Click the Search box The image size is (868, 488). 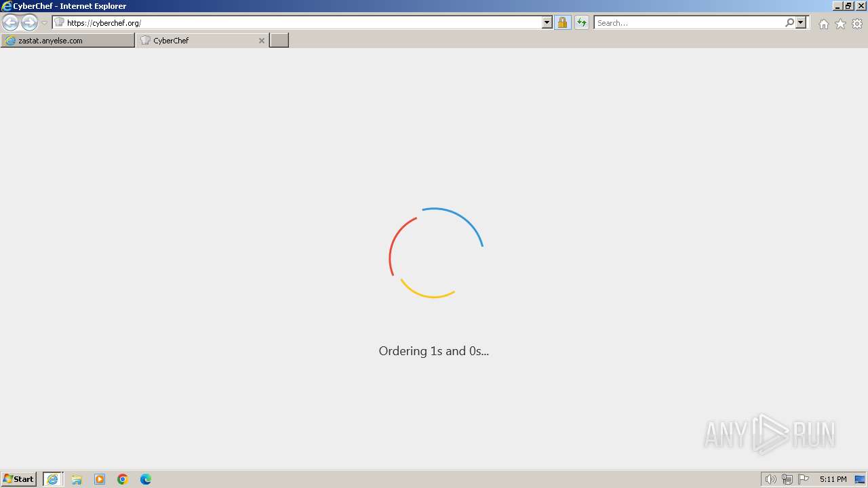[x=689, y=22]
